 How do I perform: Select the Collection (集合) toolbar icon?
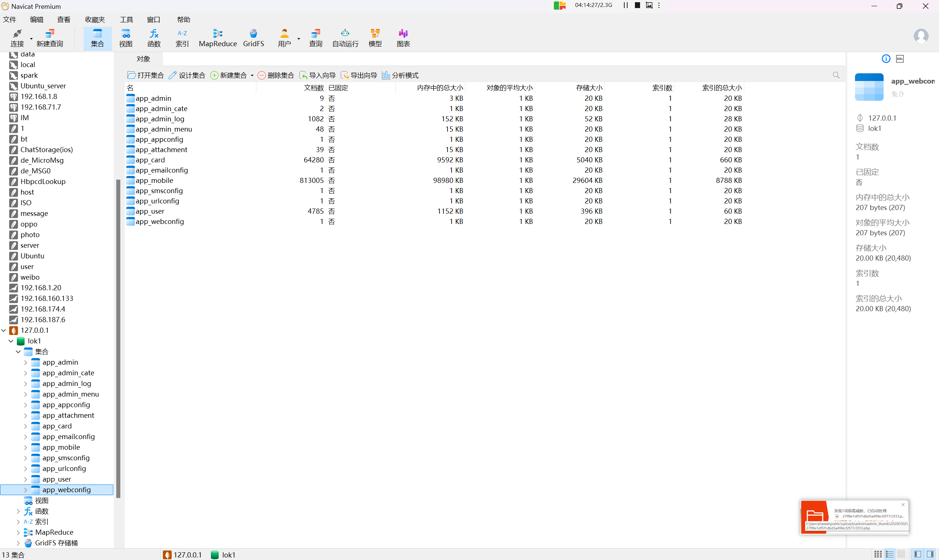tap(98, 38)
